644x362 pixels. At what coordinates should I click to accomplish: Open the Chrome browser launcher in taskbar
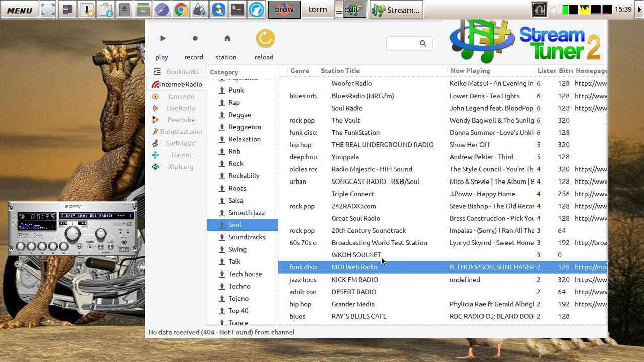pos(181,10)
